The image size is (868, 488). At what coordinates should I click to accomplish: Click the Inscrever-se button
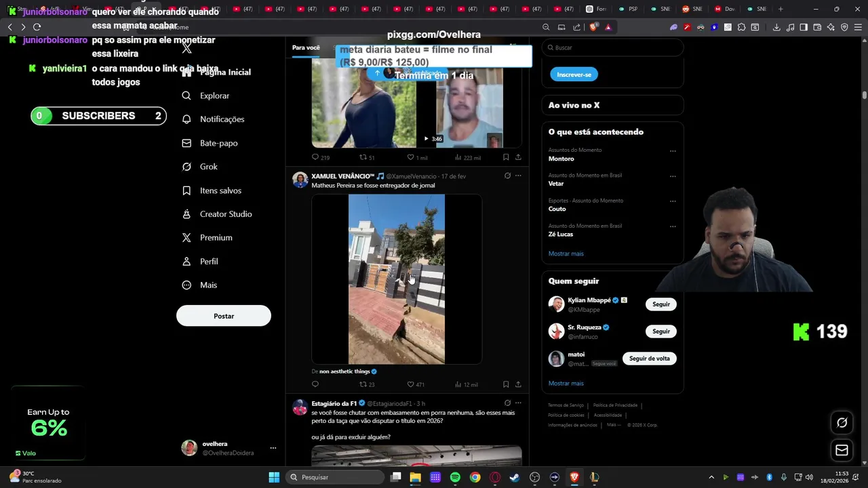[574, 75]
